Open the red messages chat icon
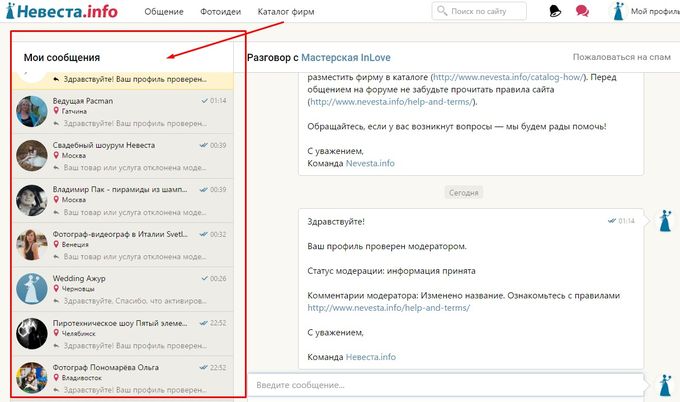Viewport: 680px width, 402px height. (582, 11)
